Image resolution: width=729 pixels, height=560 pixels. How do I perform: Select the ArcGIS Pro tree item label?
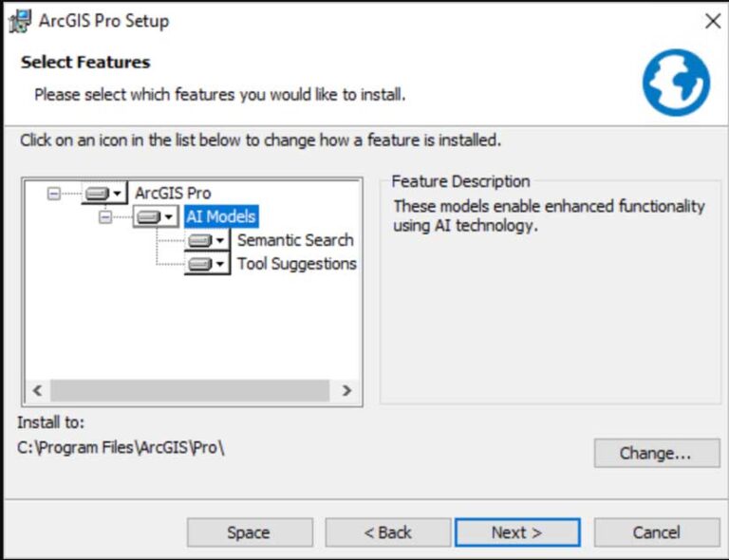click(x=173, y=194)
